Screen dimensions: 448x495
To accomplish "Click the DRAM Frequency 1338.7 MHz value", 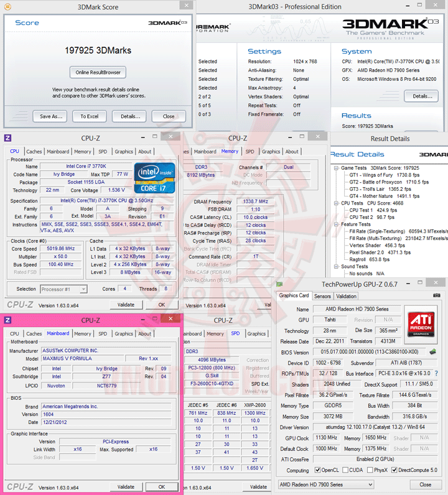I will (x=255, y=201).
